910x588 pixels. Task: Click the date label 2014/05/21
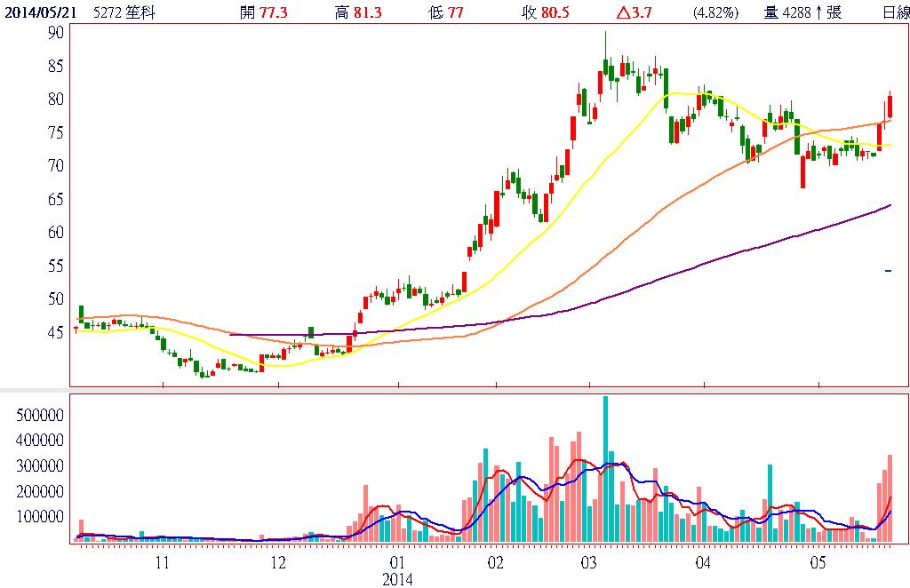[39, 12]
